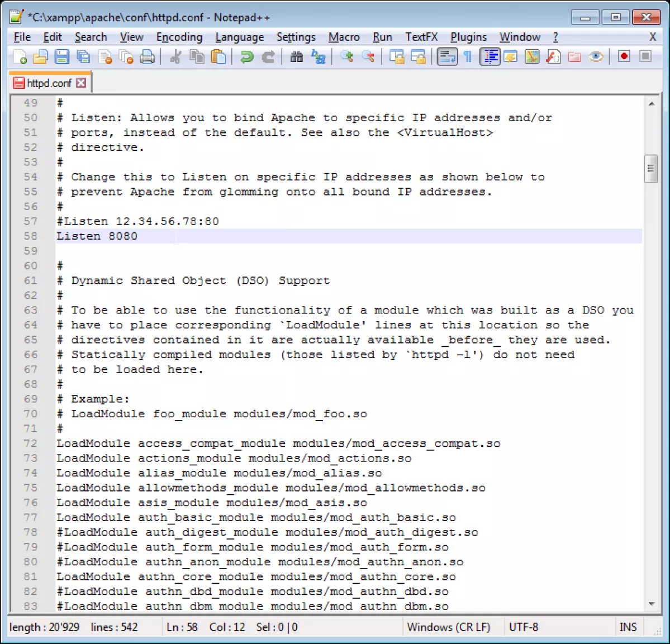Click line number 72 in margin
Viewport: 670px width, 644px height.
click(31, 443)
